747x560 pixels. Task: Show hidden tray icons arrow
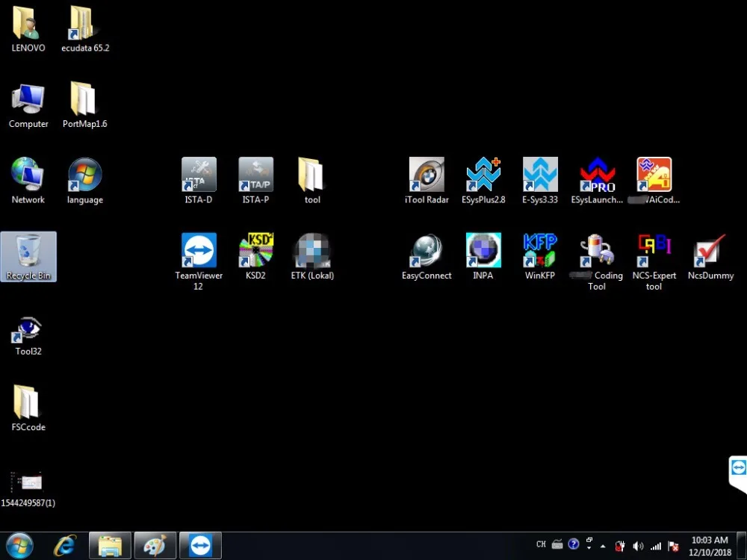[x=603, y=547]
